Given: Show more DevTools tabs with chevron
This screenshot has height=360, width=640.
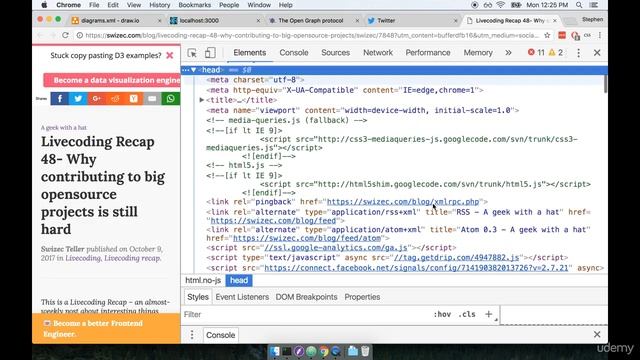Looking at the screenshot, I should (x=508, y=53).
